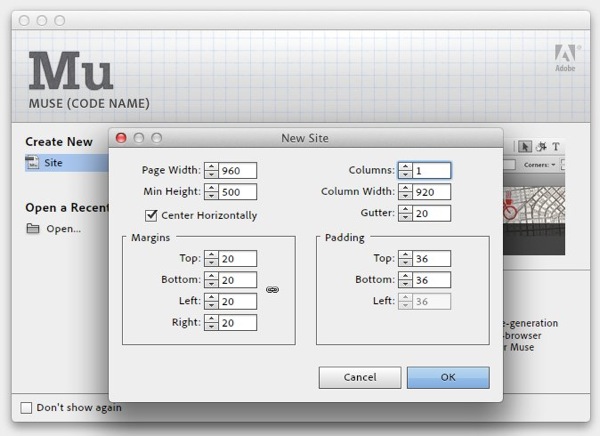
Task: Click the Padding group label
Action: pos(344,237)
